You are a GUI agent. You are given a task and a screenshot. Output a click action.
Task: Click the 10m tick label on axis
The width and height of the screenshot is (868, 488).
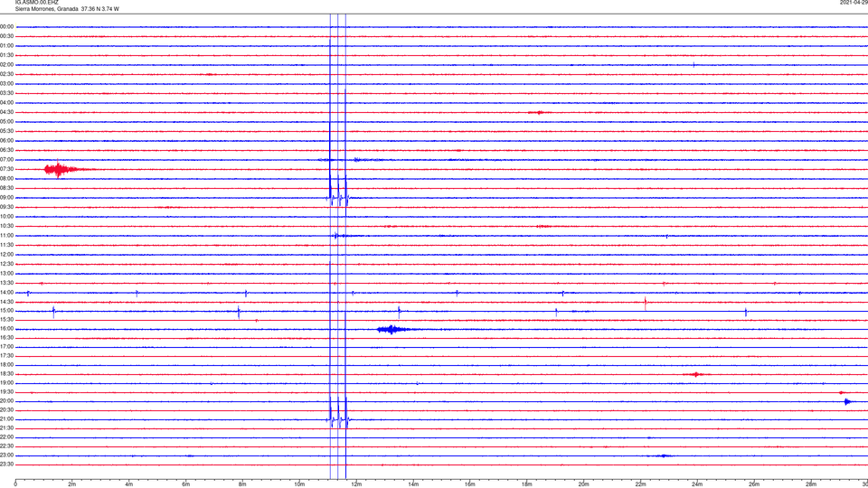click(299, 484)
